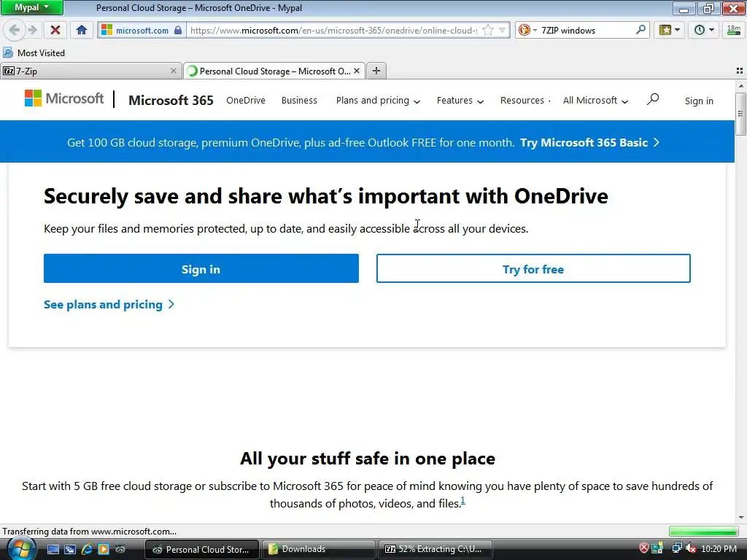Open a new tab with plus button
This screenshot has width=747, height=560.
tap(376, 71)
